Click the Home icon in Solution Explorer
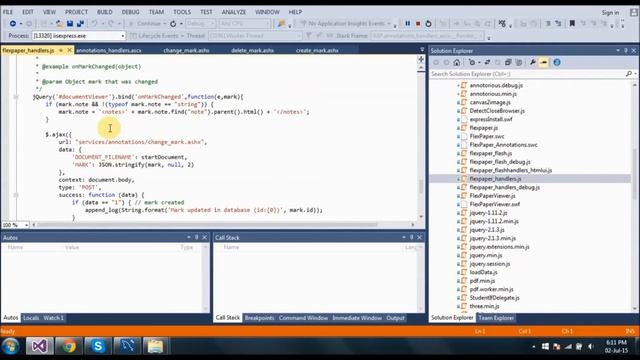The width and height of the screenshot is (640, 360). [457, 62]
